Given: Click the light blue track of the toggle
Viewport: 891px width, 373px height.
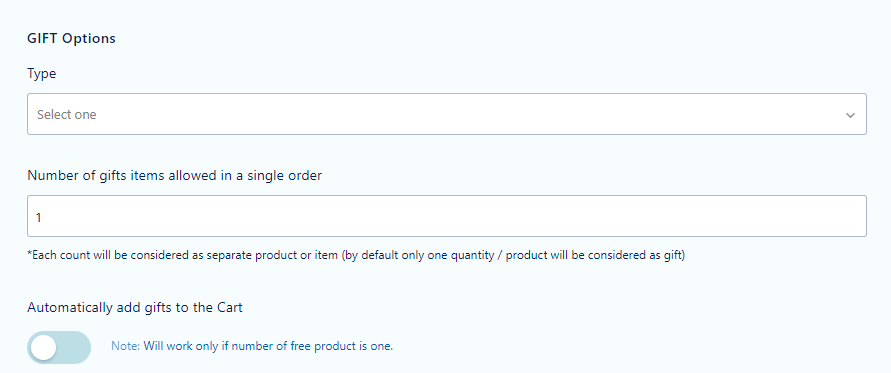Looking at the screenshot, I should click(x=74, y=347).
